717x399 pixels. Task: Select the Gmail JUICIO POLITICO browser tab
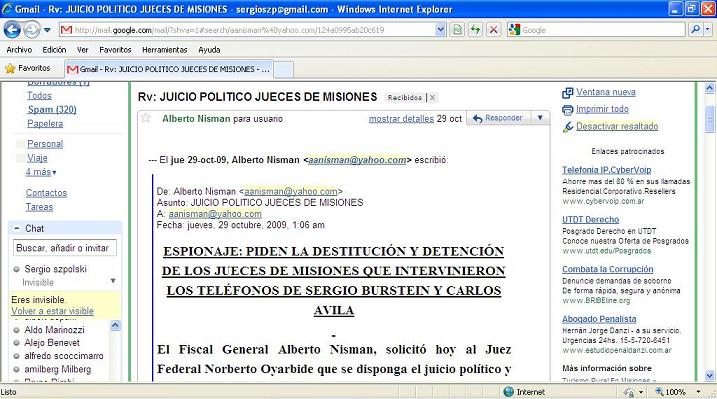[169, 69]
